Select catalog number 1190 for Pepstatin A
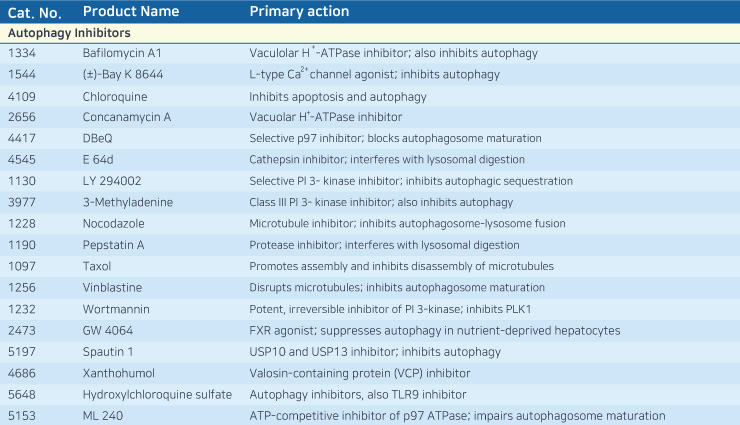740x425 pixels. (22, 245)
